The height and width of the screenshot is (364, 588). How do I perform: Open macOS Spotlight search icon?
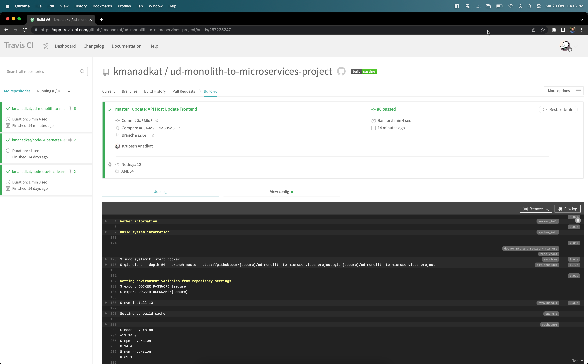[529, 6]
